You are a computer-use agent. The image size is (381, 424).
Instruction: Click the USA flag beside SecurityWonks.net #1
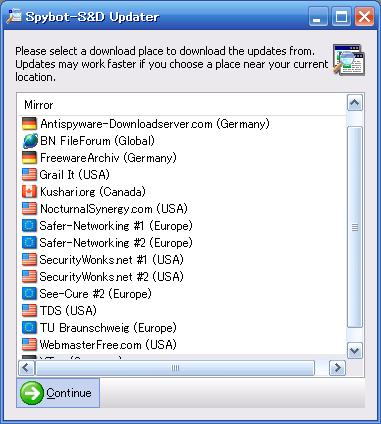click(29, 260)
